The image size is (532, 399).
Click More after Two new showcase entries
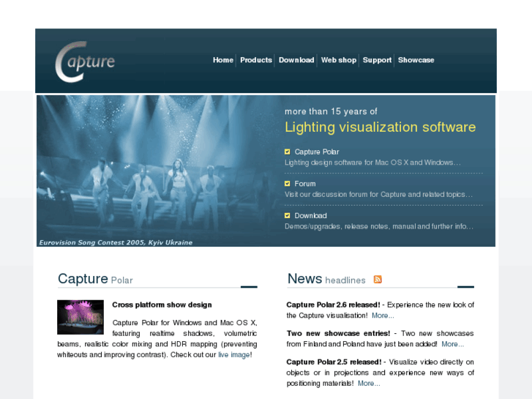(452, 344)
